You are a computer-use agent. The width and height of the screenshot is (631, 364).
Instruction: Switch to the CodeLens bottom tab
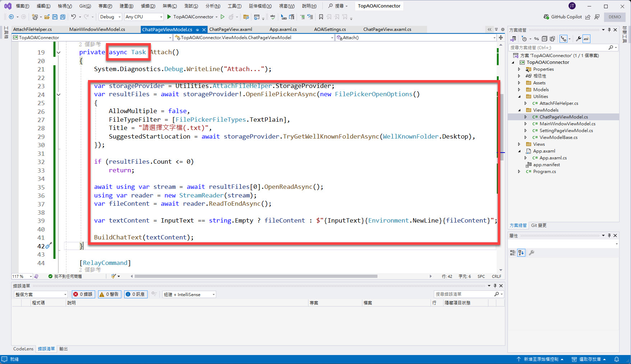pos(23,349)
